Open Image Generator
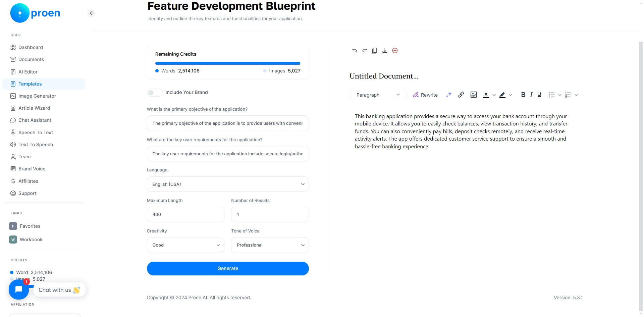 click(x=44, y=96)
